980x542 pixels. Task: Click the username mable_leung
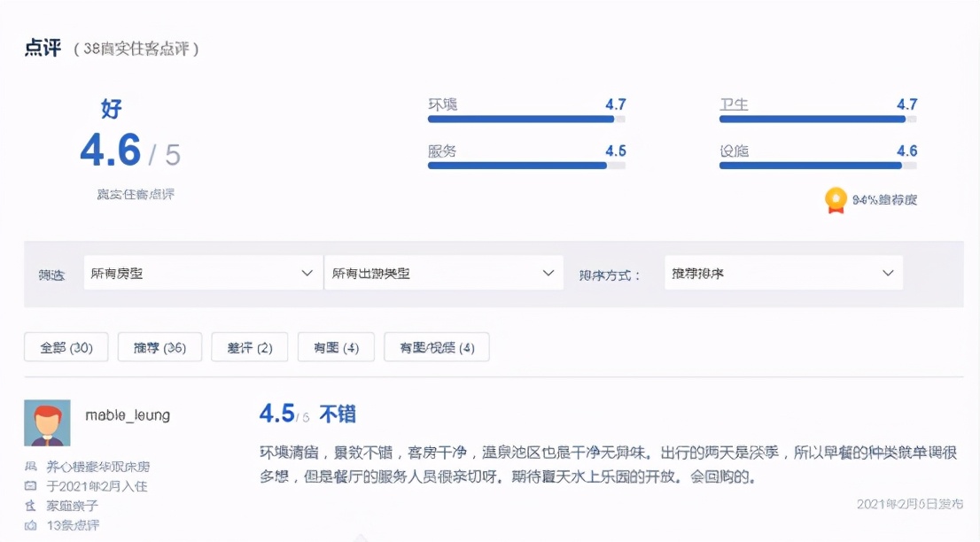(x=127, y=414)
